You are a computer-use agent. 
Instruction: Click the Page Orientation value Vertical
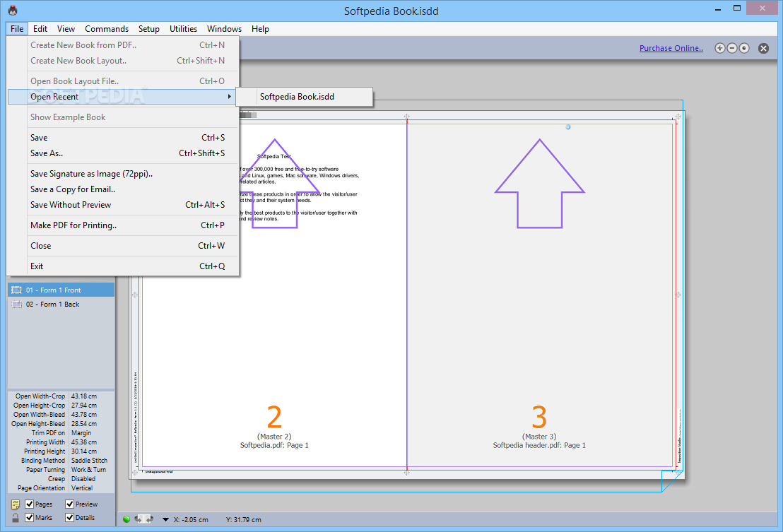coord(82,488)
